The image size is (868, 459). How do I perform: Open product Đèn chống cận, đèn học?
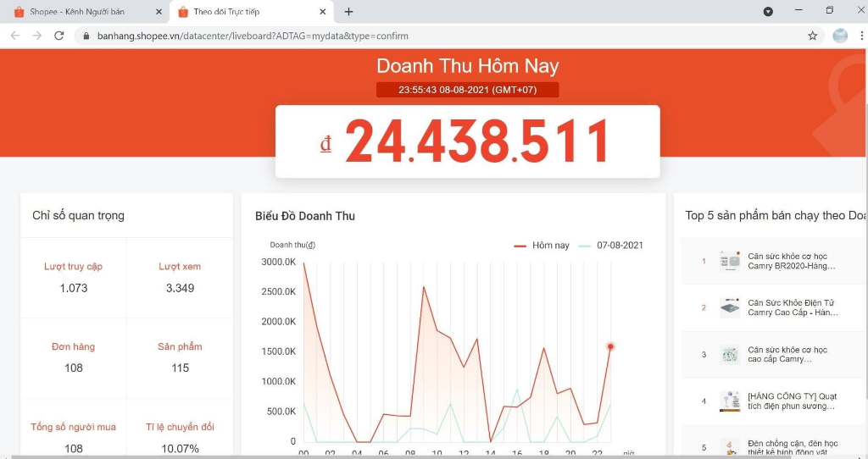[x=793, y=447]
